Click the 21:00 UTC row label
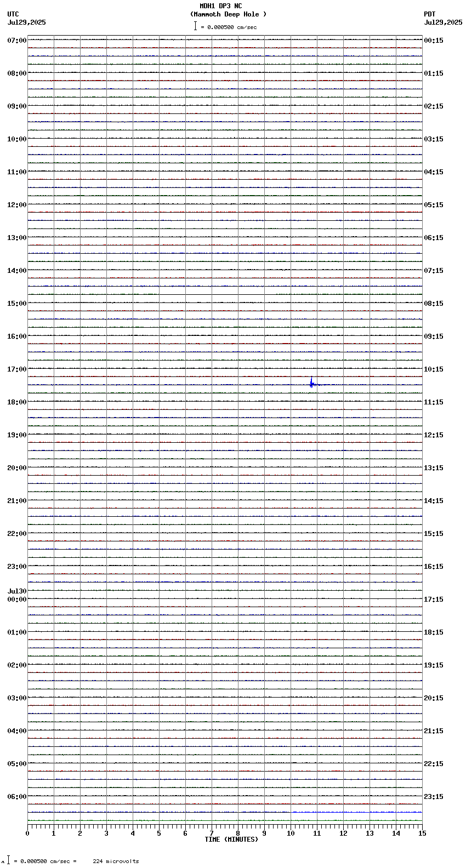Viewport: 466px width, 868px height. point(17,501)
